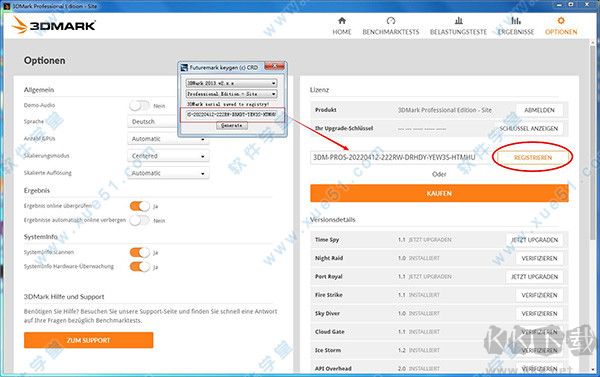
Task: Click the API Overhead row label
Action: (333, 368)
